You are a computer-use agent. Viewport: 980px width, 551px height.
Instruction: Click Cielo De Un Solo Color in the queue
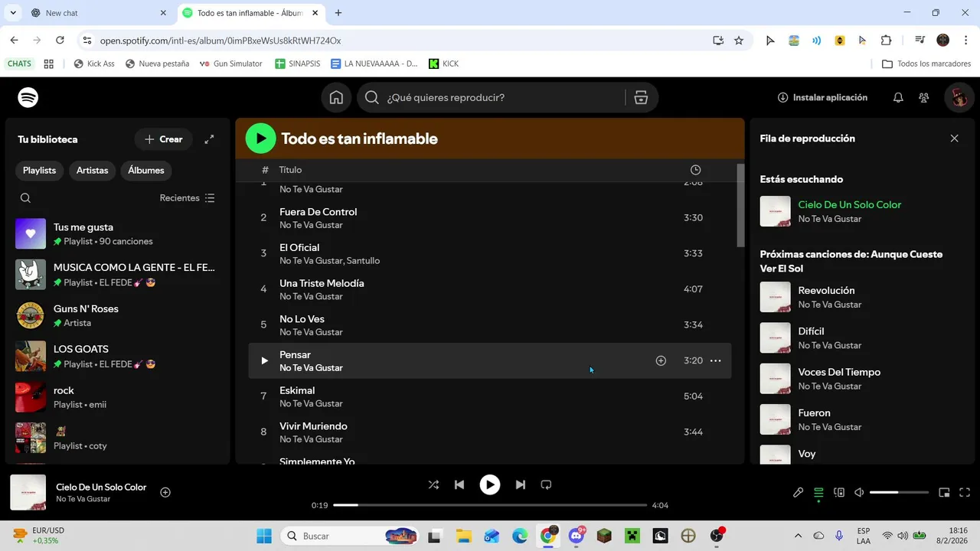pyautogui.click(x=850, y=204)
